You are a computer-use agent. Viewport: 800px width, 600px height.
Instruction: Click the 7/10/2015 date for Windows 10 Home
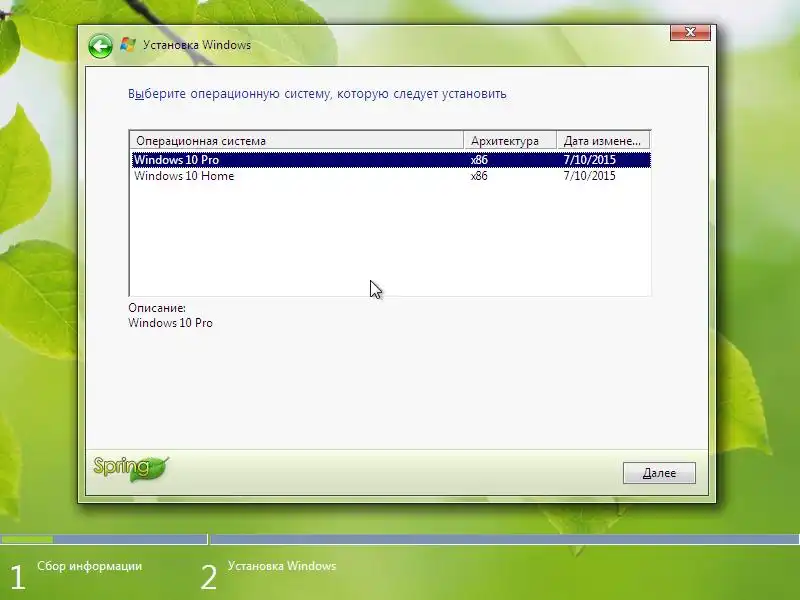(589, 176)
